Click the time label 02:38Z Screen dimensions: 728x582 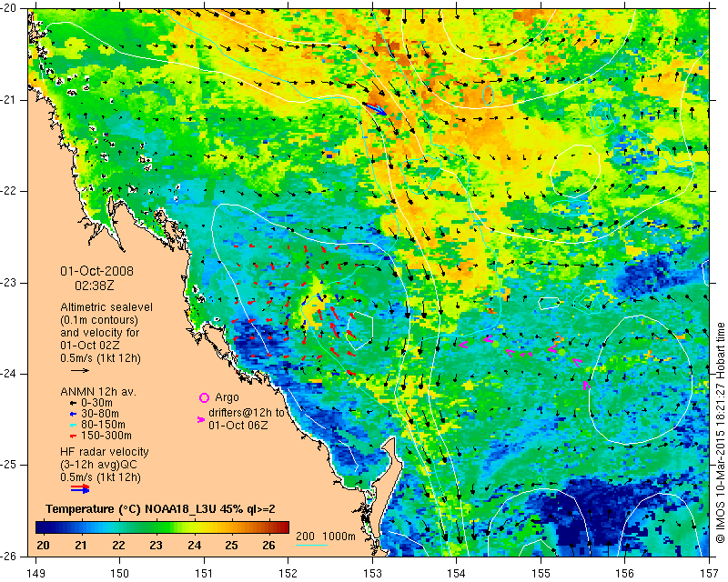tap(95, 286)
